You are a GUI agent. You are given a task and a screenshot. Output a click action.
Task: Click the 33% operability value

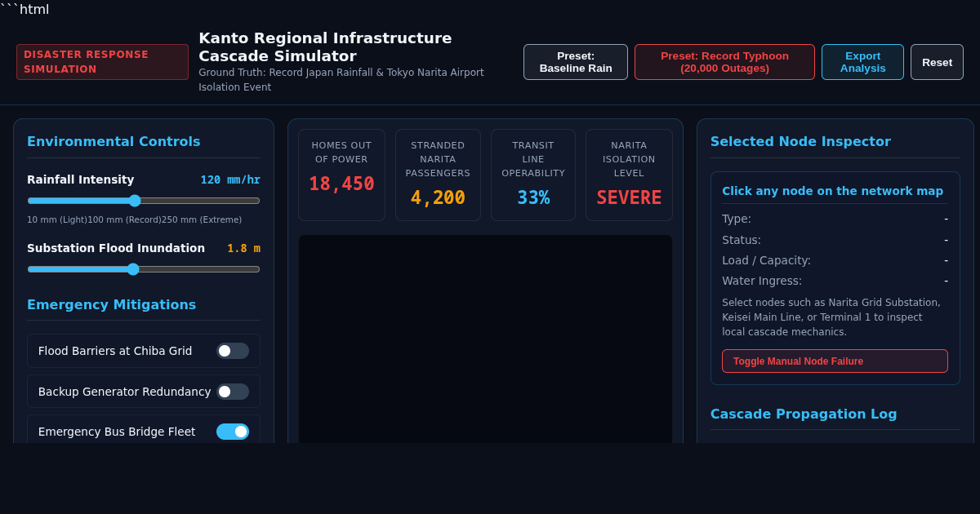click(x=533, y=198)
